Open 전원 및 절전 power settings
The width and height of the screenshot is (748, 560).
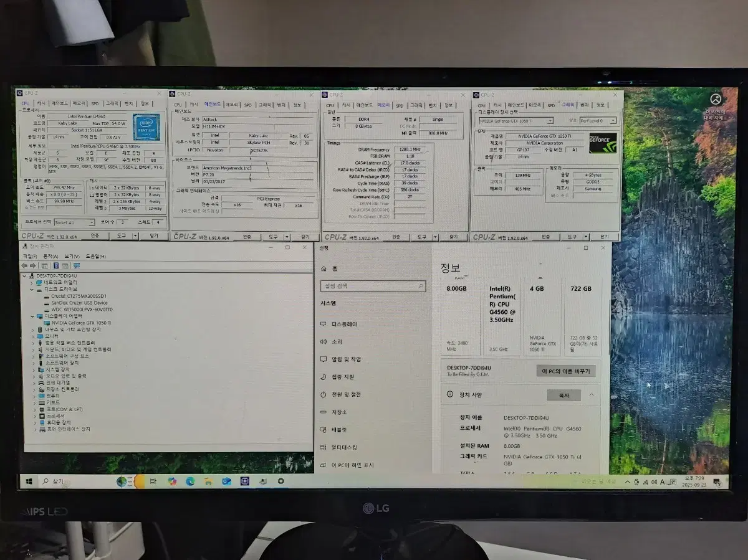(345, 394)
